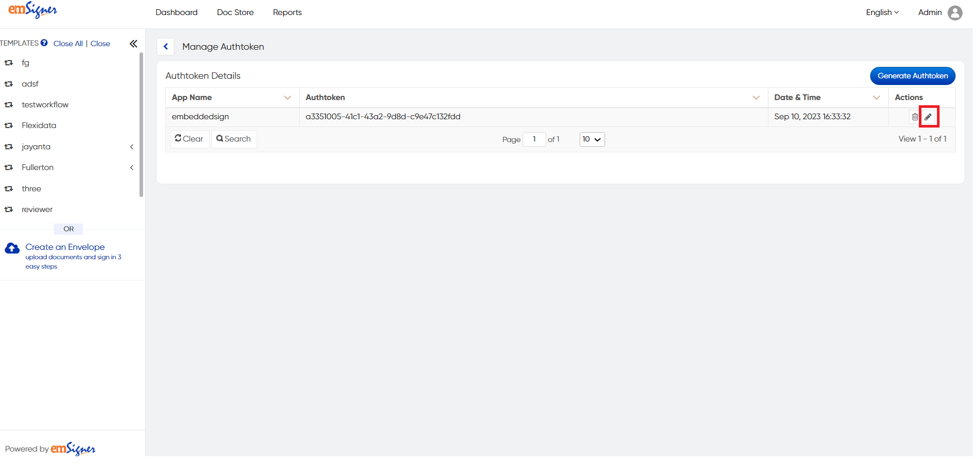Open the rows per page selector

592,139
